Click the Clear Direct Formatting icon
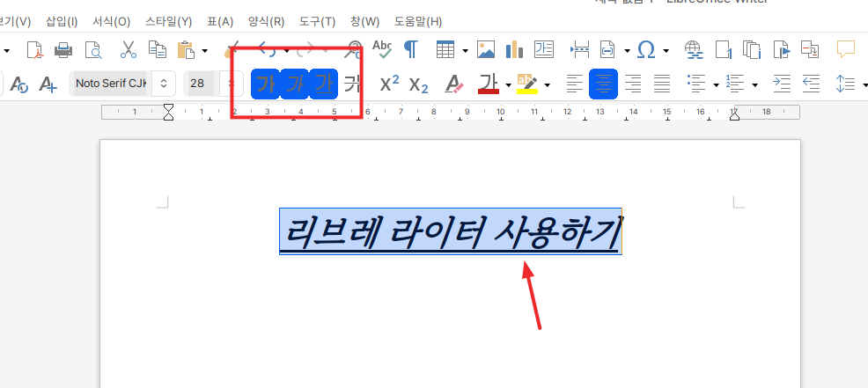868x388 pixels. click(x=454, y=84)
